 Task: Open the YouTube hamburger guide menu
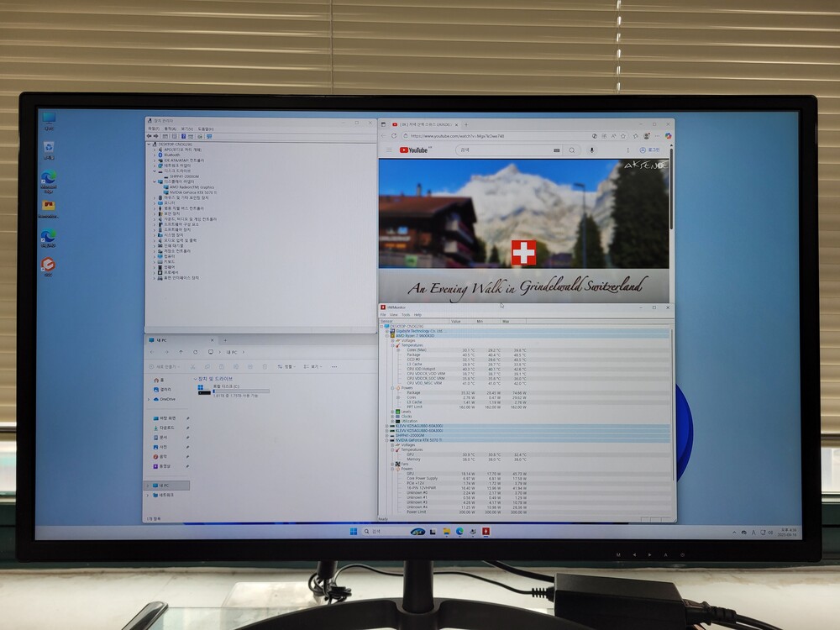pyautogui.click(x=389, y=150)
